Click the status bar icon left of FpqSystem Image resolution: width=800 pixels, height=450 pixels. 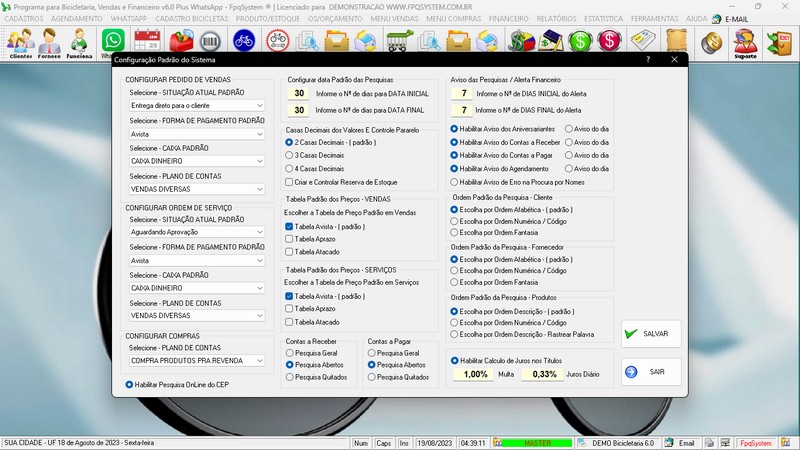click(x=725, y=443)
